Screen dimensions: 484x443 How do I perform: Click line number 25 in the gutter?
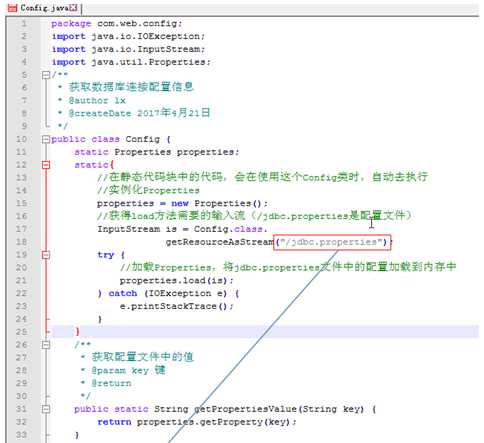21,332
